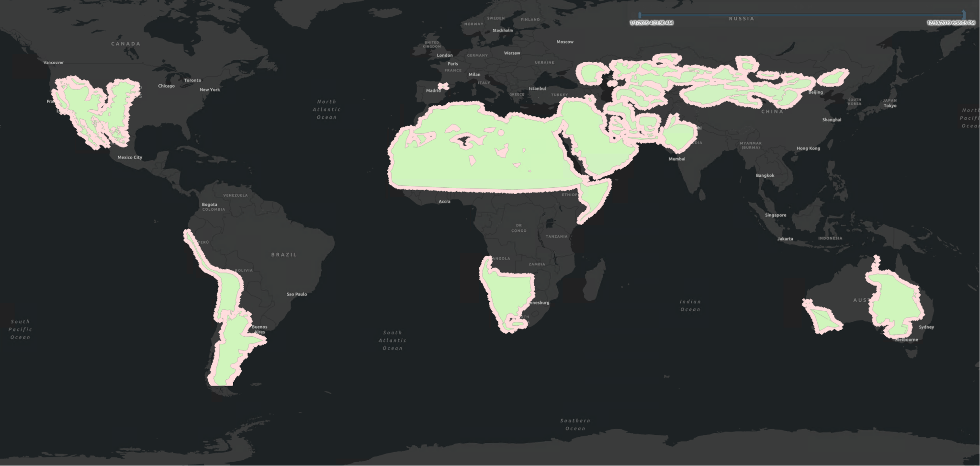Screen dimensions: 980x466
Task: Grab the time slider start handle
Action: (x=640, y=15)
